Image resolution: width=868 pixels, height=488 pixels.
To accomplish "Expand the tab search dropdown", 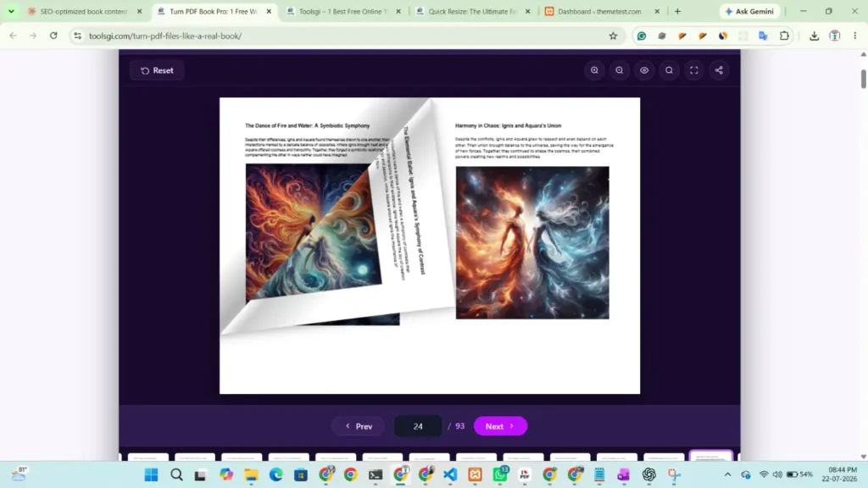I will pyautogui.click(x=11, y=11).
